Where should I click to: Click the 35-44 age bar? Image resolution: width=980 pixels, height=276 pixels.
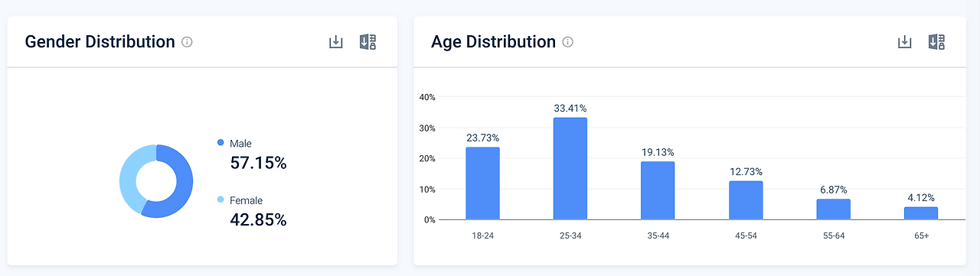click(x=658, y=190)
